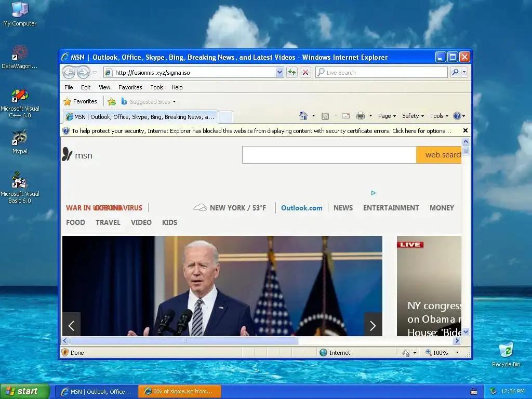Click the magnifier Search button
Image resolution: width=532 pixels, height=399 pixels.
[455, 72]
